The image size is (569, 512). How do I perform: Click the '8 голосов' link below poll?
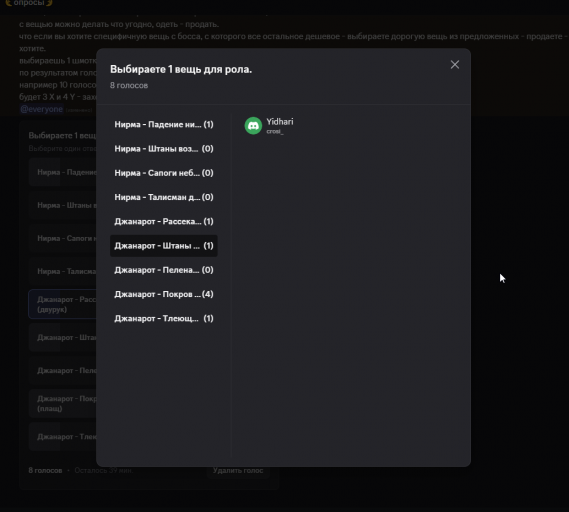pyautogui.click(x=45, y=471)
